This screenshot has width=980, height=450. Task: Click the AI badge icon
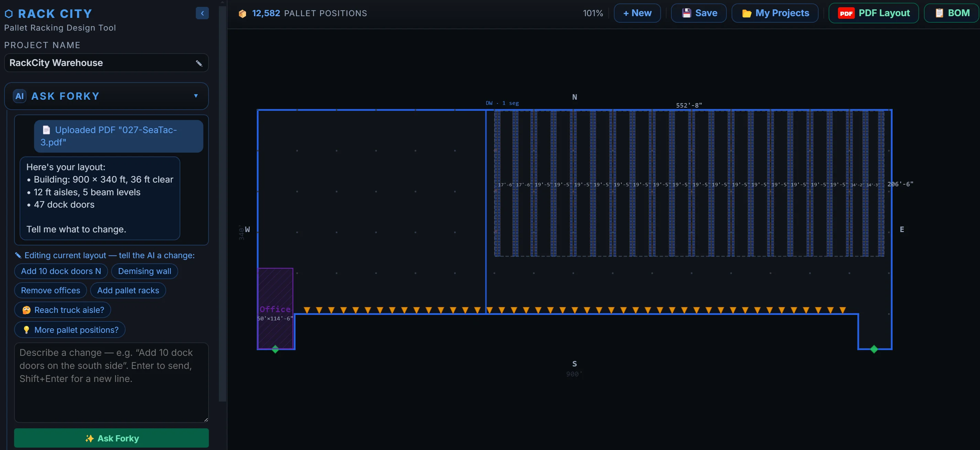click(19, 96)
